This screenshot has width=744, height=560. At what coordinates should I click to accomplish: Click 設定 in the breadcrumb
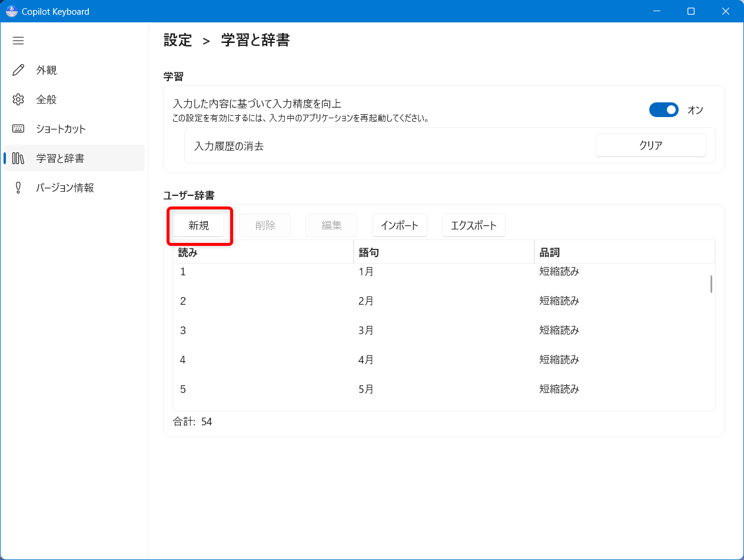(x=178, y=40)
